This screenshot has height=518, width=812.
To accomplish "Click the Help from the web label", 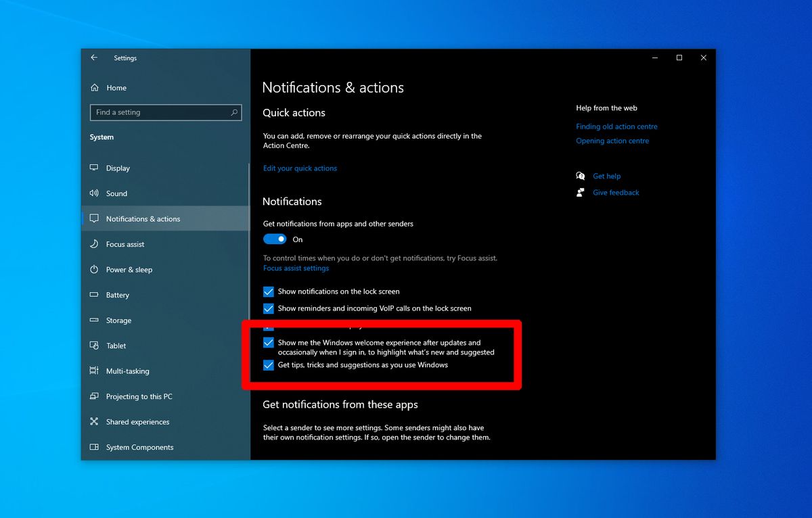I will point(606,108).
